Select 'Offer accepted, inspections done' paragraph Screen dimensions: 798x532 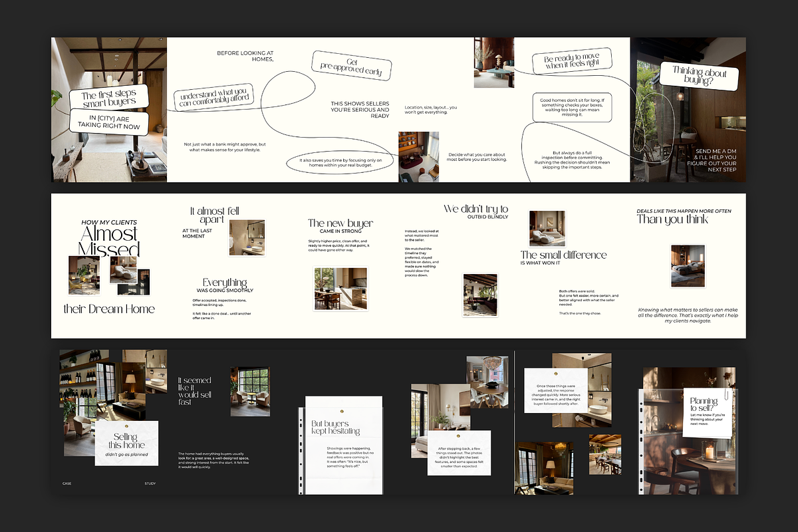click(x=220, y=304)
